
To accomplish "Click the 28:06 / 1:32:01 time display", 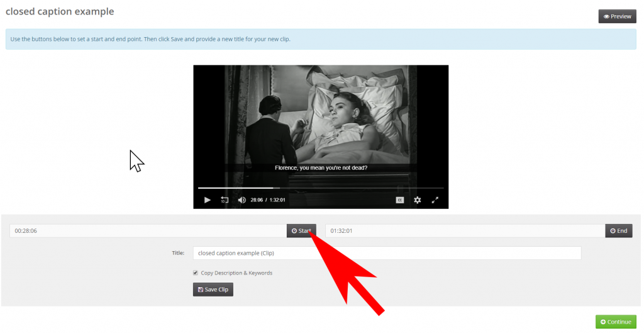I will (x=268, y=200).
